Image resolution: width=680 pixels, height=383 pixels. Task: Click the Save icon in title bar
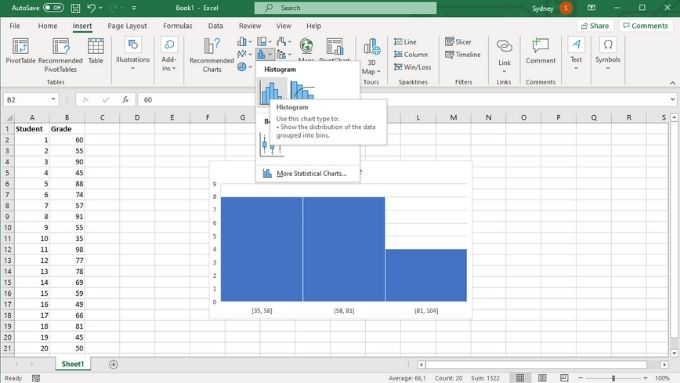click(75, 8)
